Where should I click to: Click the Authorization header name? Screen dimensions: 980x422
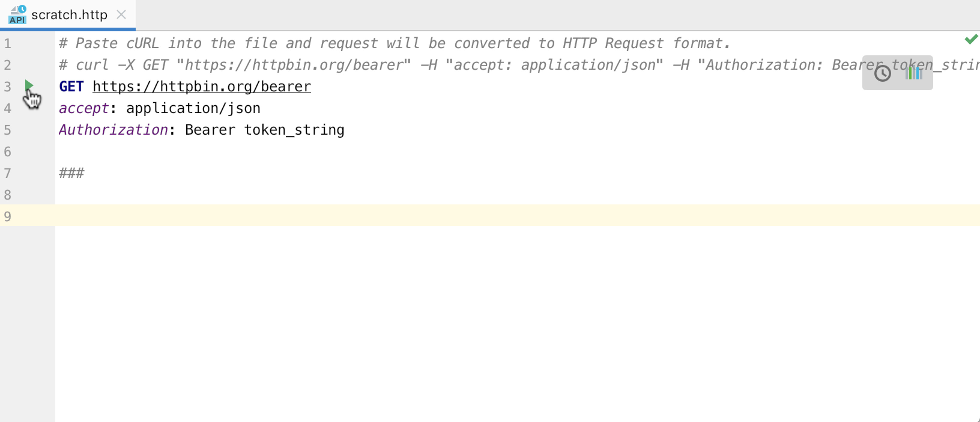tap(113, 130)
